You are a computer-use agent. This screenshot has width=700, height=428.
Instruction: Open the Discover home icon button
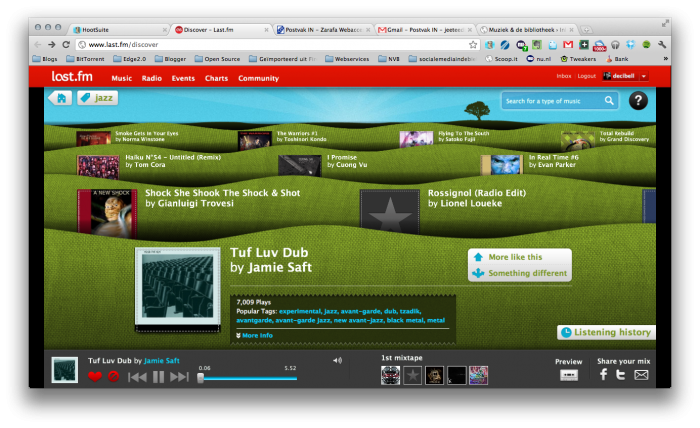point(60,98)
